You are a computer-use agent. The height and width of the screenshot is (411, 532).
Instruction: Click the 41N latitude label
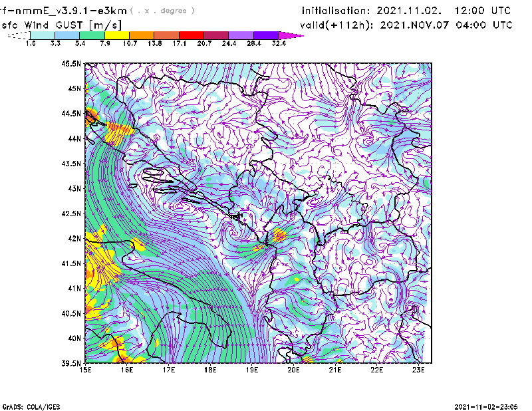click(74, 289)
